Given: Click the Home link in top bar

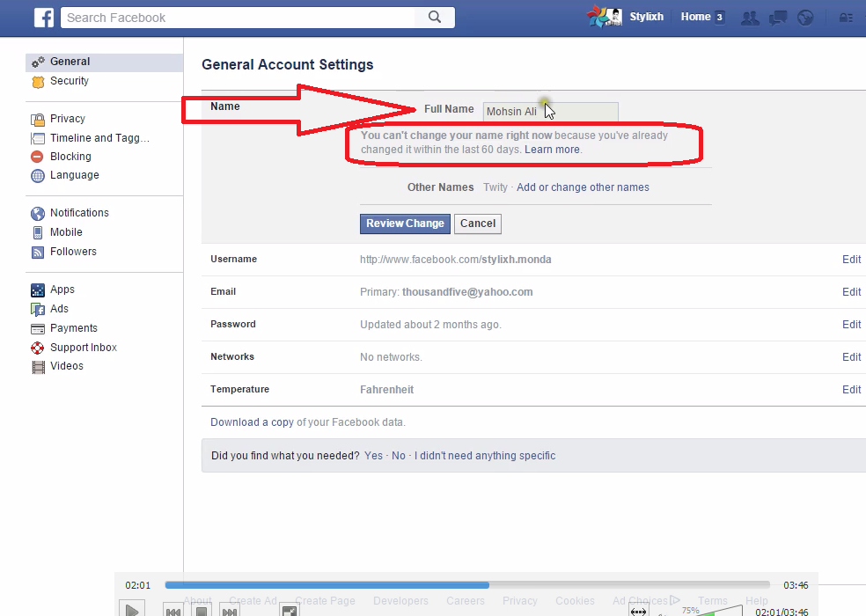Looking at the screenshot, I should point(695,17).
